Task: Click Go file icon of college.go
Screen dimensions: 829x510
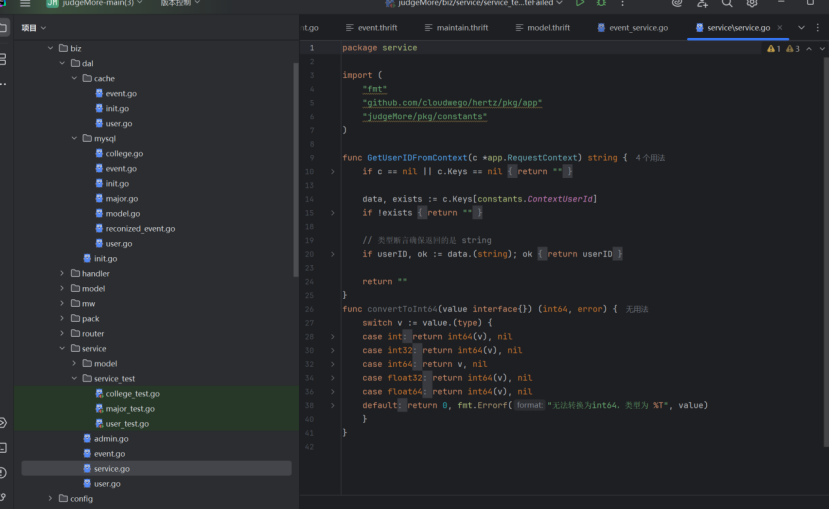Action: coord(99,153)
